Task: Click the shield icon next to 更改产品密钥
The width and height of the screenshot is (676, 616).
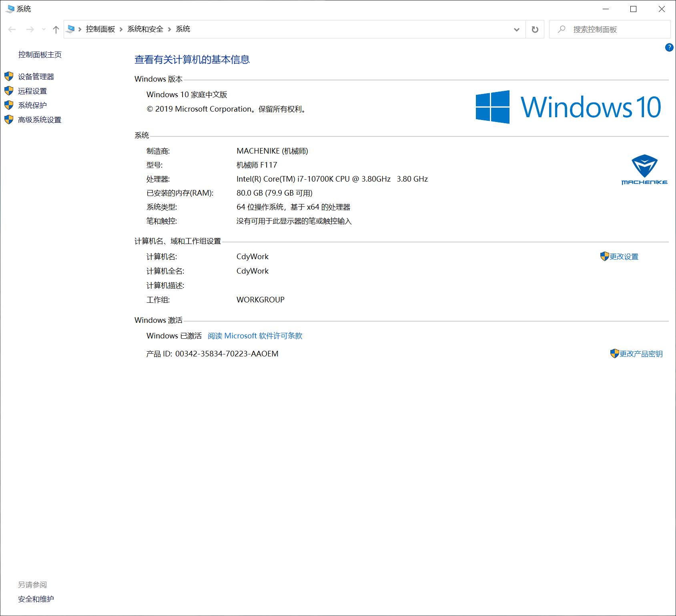Action: pyautogui.click(x=614, y=354)
